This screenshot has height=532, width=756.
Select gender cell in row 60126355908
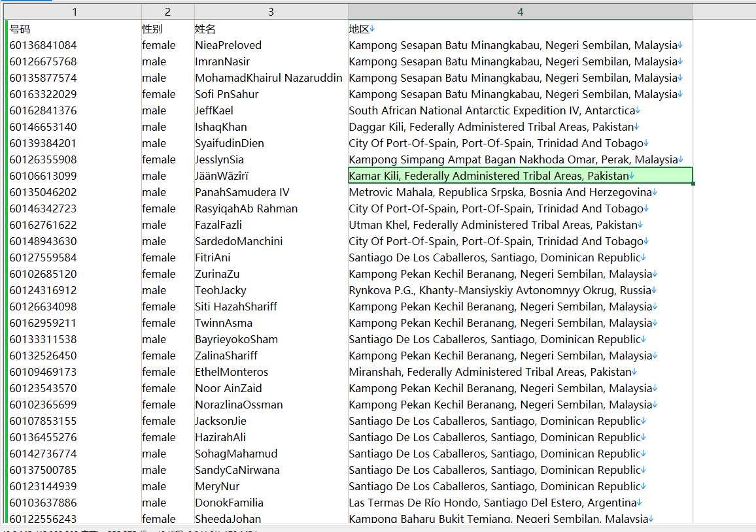point(168,160)
